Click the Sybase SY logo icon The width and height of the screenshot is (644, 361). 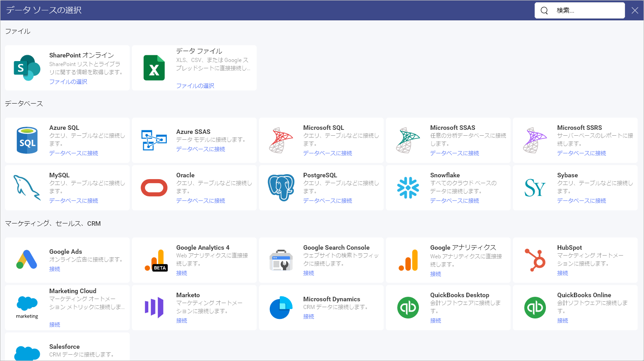click(x=535, y=188)
